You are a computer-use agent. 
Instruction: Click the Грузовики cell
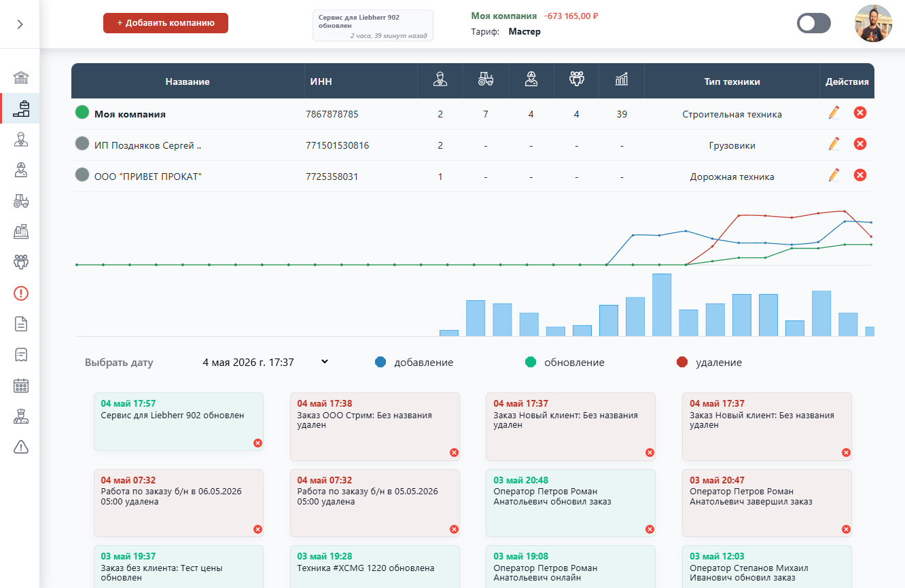tap(732, 145)
